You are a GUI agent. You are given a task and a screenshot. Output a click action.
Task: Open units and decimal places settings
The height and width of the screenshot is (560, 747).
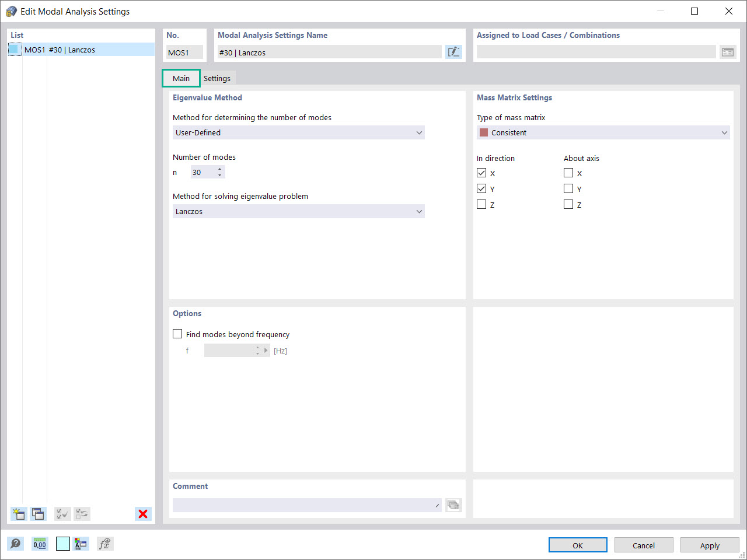[x=39, y=543]
